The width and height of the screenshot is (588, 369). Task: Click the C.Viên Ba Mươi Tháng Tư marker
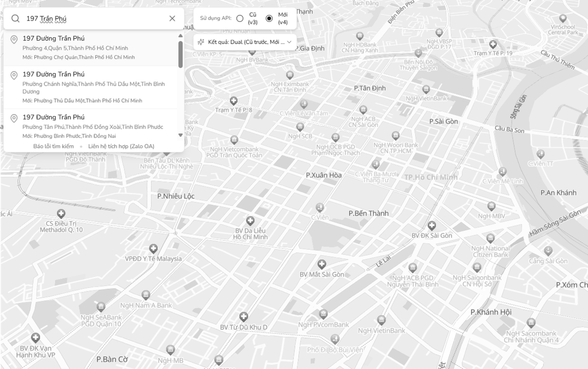(x=375, y=164)
